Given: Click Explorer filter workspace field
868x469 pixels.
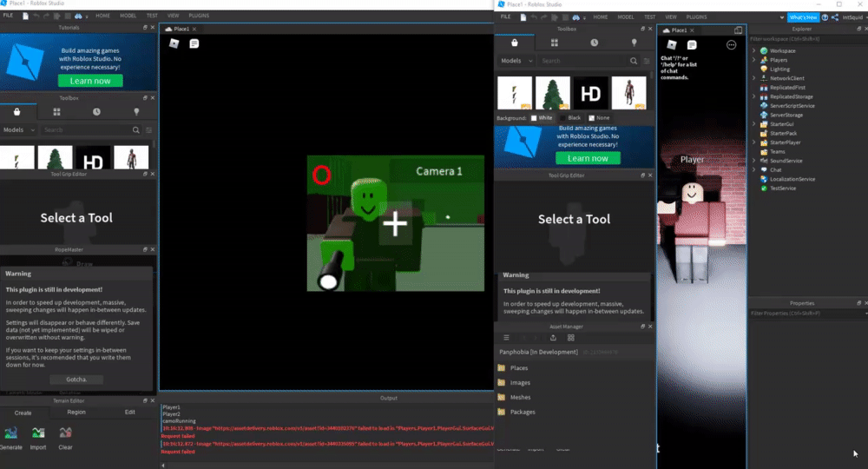Looking at the screenshot, I should pos(806,39).
